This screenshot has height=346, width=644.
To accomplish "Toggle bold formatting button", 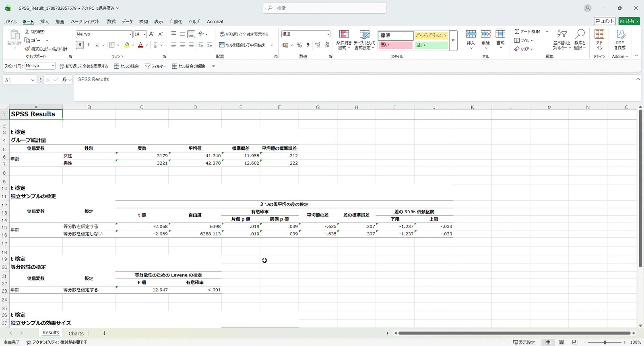I will (80, 45).
